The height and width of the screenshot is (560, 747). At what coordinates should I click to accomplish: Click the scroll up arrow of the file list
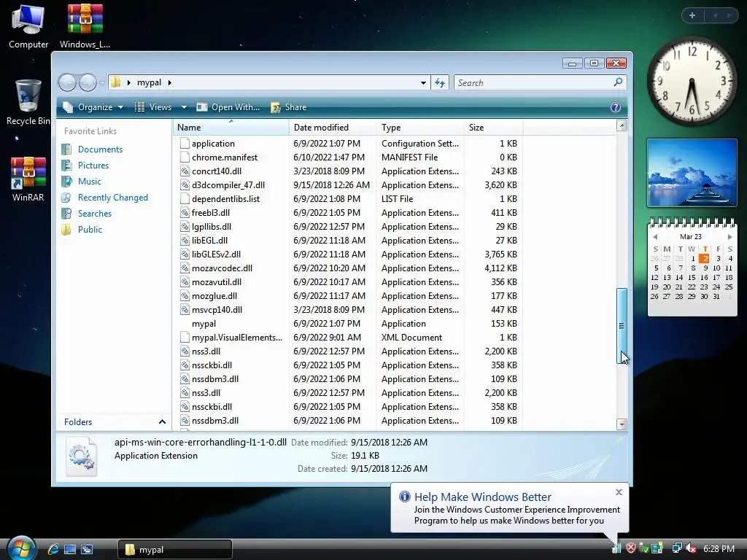[x=622, y=125]
